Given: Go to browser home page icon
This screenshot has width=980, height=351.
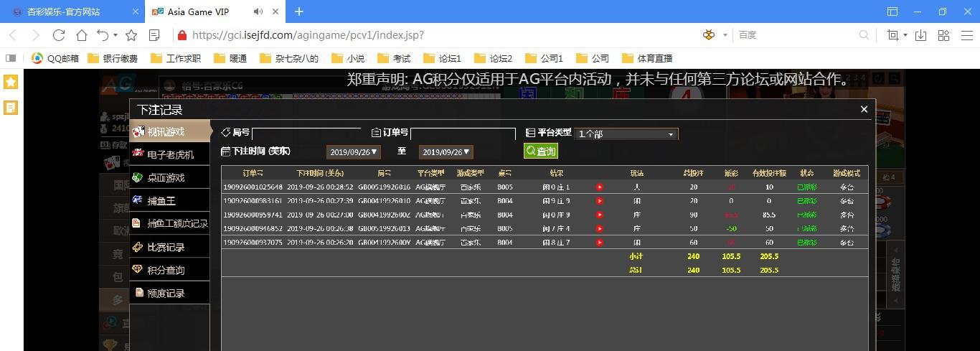Looking at the screenshot, I should pos(82,34).
